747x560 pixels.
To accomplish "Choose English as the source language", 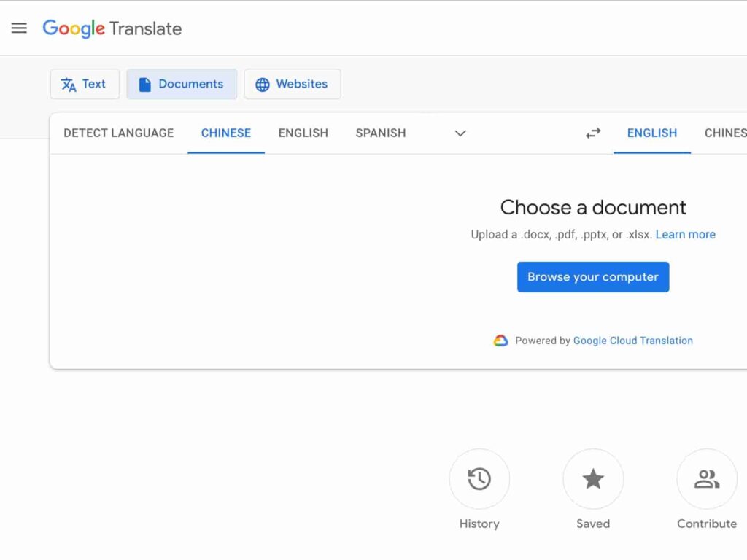I will (x=303, y=133).
